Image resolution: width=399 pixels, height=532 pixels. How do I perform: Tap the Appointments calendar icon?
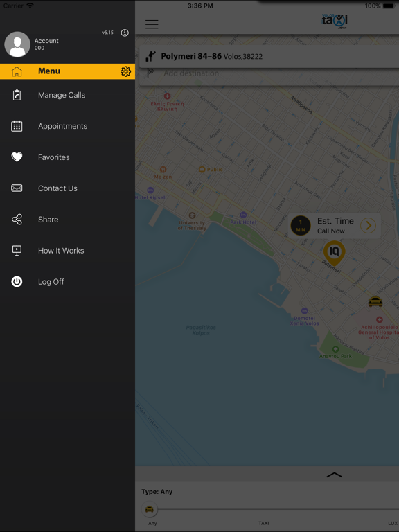[x=17, y=126]
